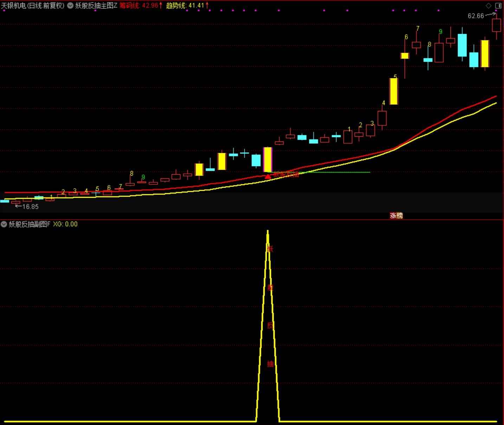Image resolution: width=504 pixels, height=425 pixels.
Task: Open the 妖股反抽副图F indicator dropdown arrow
Action: pos(4,224)
